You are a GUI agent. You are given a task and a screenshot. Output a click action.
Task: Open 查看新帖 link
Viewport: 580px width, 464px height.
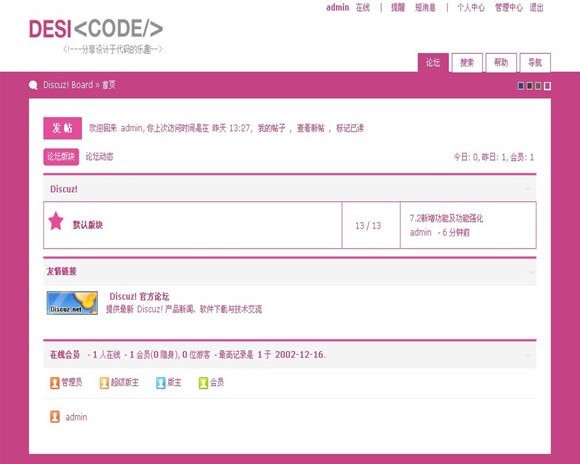(x=311, y=128)
